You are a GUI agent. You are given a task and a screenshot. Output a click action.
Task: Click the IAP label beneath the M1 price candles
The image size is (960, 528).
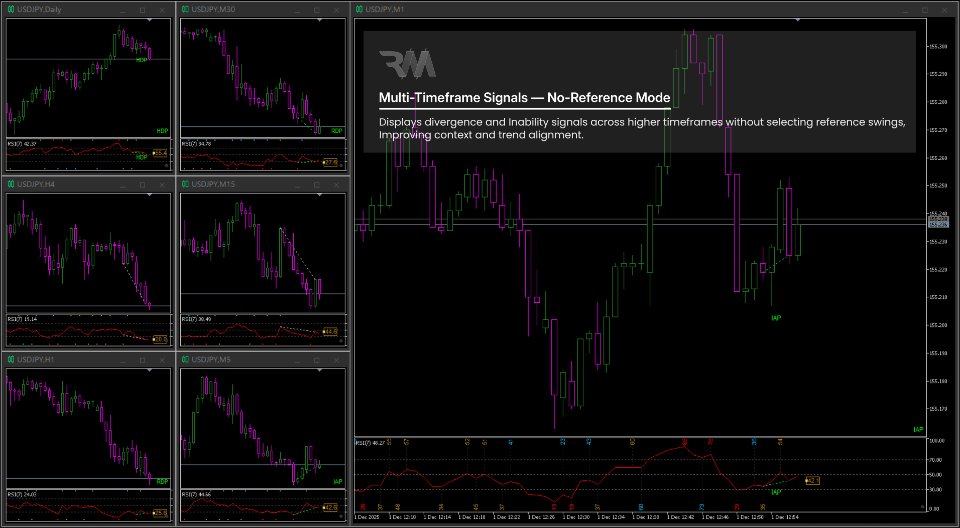pos(776,317)
